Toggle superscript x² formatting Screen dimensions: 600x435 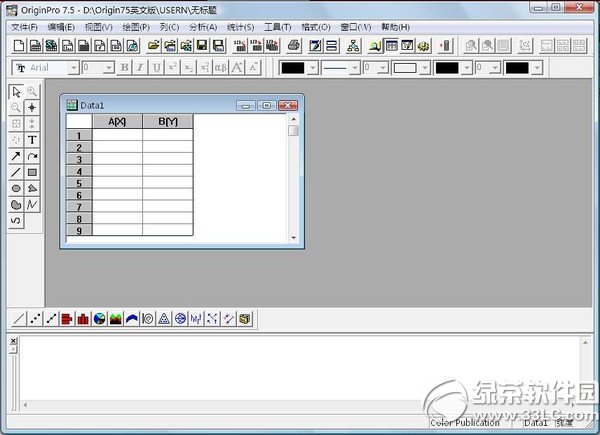(173, 68)
